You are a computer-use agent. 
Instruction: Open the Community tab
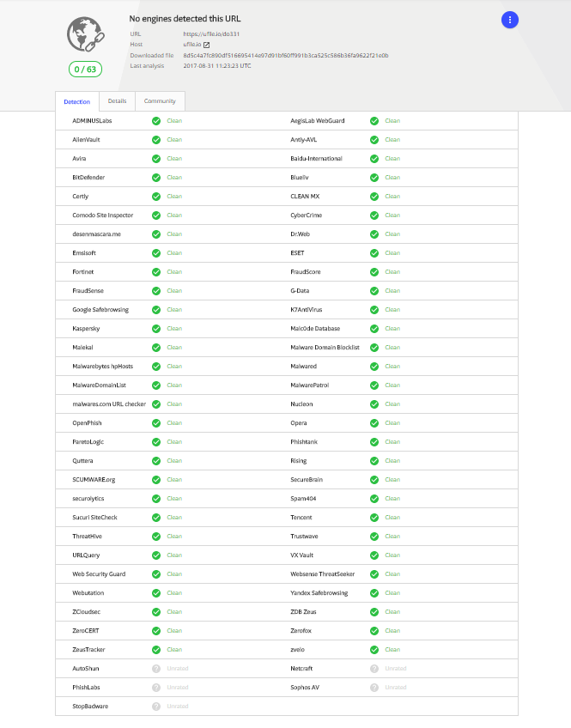[x=160, y=101]
